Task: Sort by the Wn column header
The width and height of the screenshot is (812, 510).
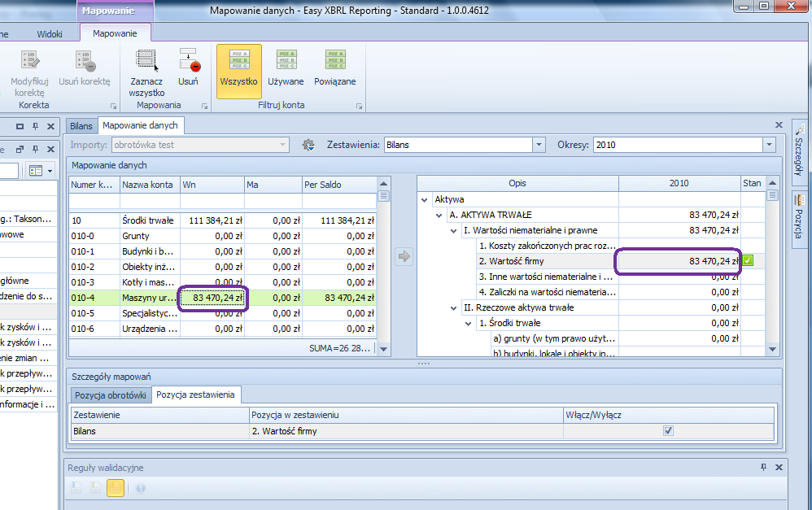Action: [x=212, y=185]
